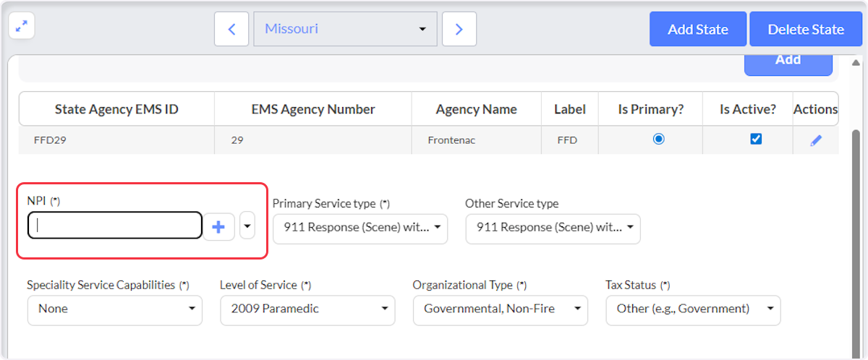Click into the NPI input field
The height and width of the screenshot is (360, 868).
pyautogui.click(x=115, y=226)
